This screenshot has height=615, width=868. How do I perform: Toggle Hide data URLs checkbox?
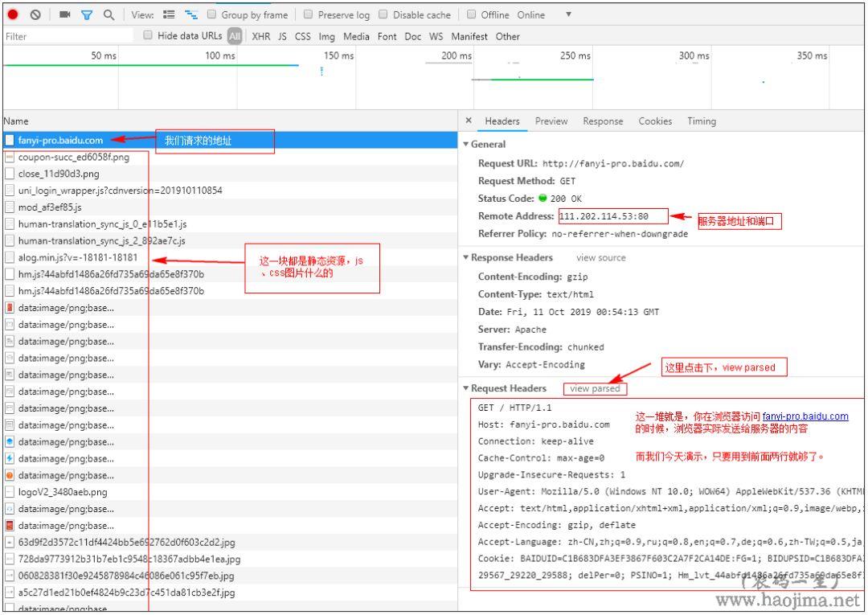pyautogui.click(x=148, y=36)
